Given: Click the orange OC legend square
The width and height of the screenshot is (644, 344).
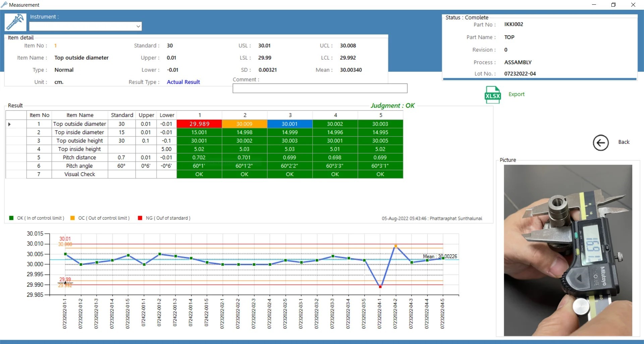Looking at the screenshot, I should pyautogui.click(x=72, y=218).
